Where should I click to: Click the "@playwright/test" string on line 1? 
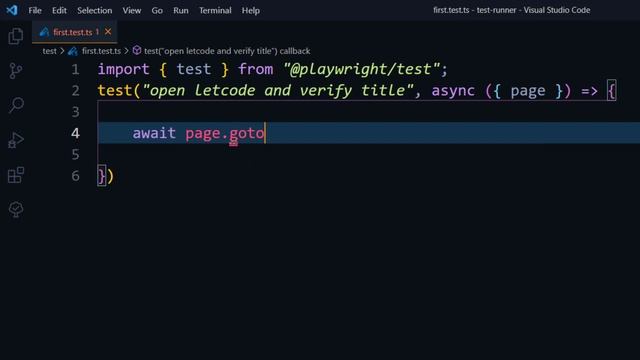362,69
